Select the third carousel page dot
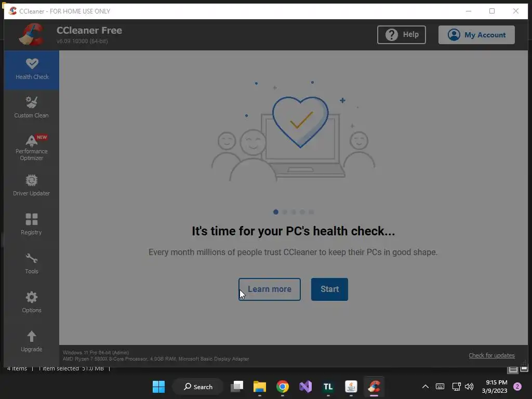 (294, 212)
